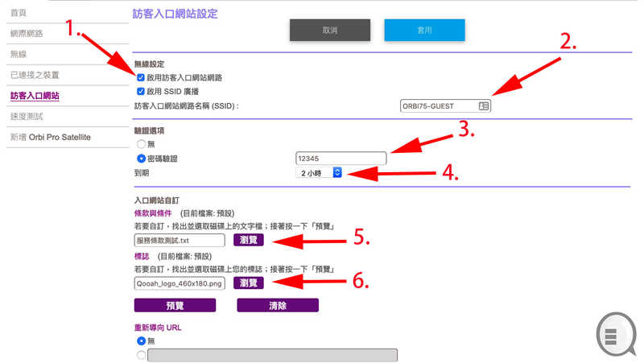
Task: Select 無 radio under 重新導向 URL
Action: 142,340
